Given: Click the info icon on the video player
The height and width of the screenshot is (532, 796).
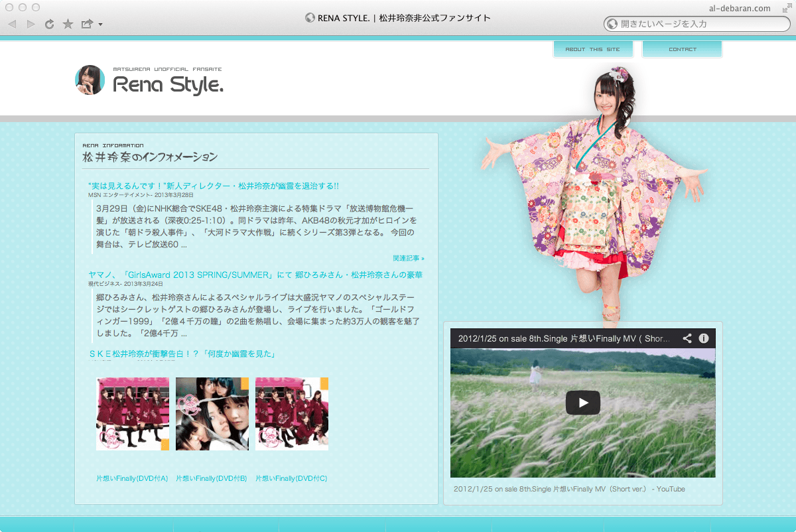Looking at the screenshot, I should pyautogui.click(x=704, y=338).
